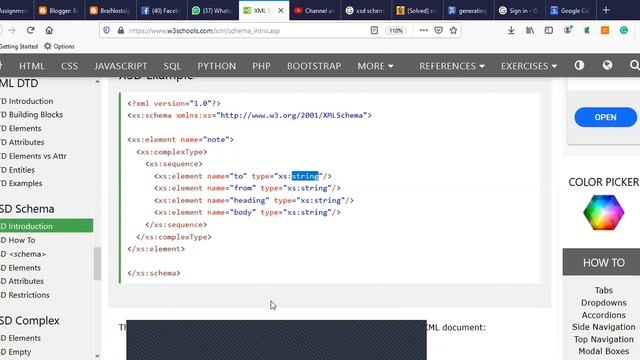This screenshot has height=360, width=640.
Task: Open BOOTSTRAP tutorial from top navigation
Action: pos(314,66)
